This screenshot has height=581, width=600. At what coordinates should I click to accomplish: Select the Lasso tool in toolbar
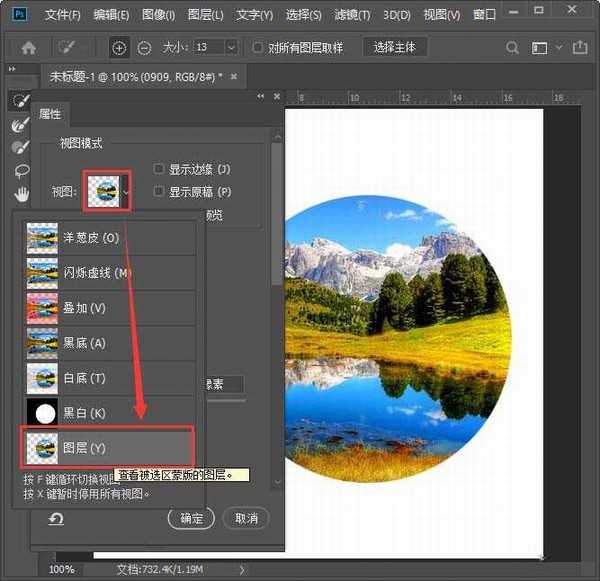click(19, 170)
